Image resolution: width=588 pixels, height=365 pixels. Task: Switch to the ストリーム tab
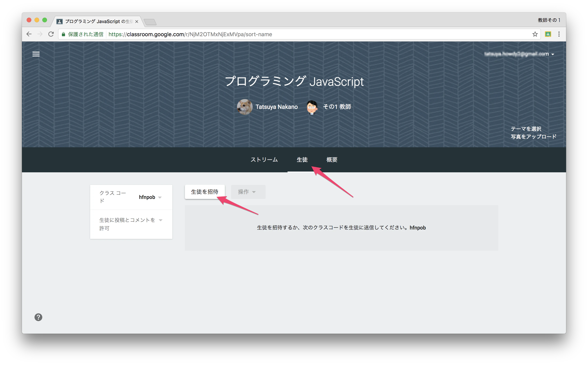[x=264, y=160]
